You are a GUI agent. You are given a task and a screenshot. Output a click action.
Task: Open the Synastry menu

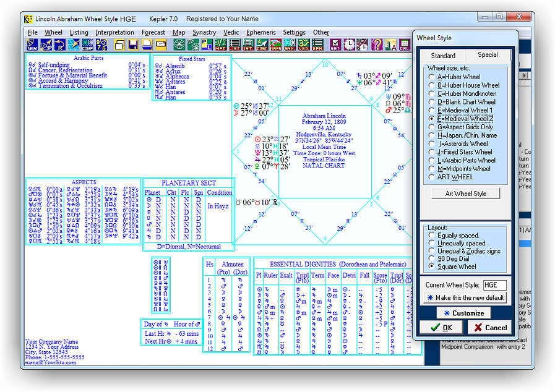point(204,32)
